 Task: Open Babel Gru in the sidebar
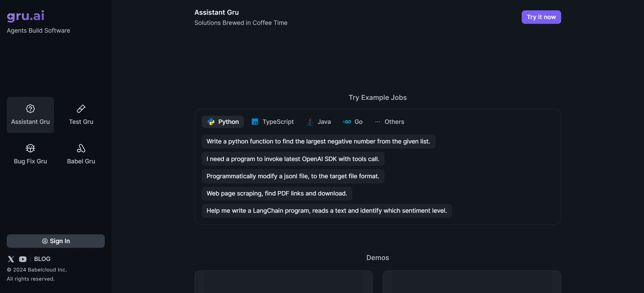click(81, 154)
